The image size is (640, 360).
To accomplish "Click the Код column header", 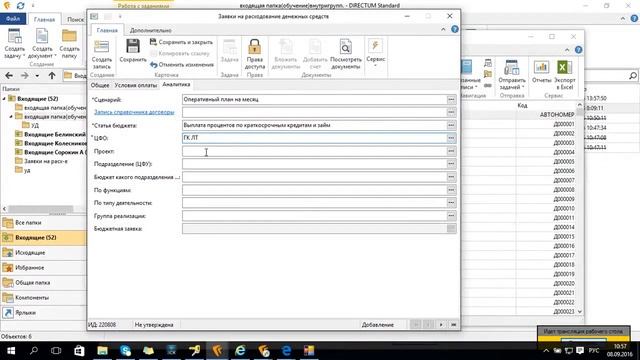I will tap(522, 105).
